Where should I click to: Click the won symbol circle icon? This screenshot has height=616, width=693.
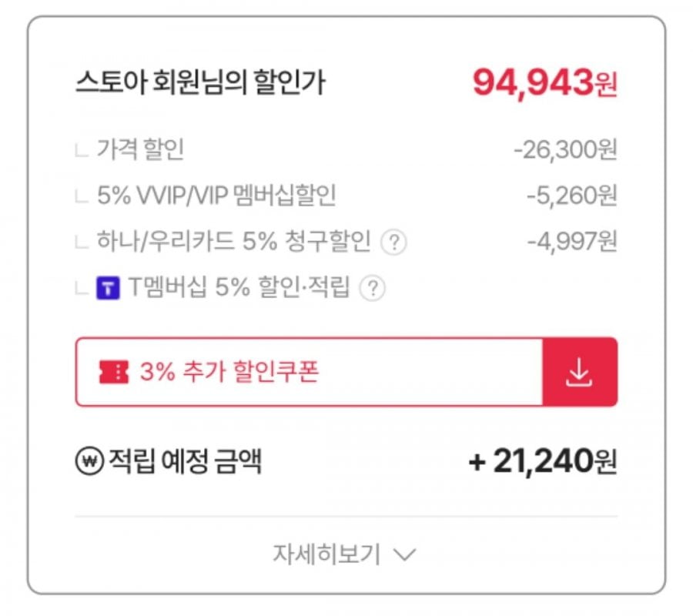(x=89, y=463)
